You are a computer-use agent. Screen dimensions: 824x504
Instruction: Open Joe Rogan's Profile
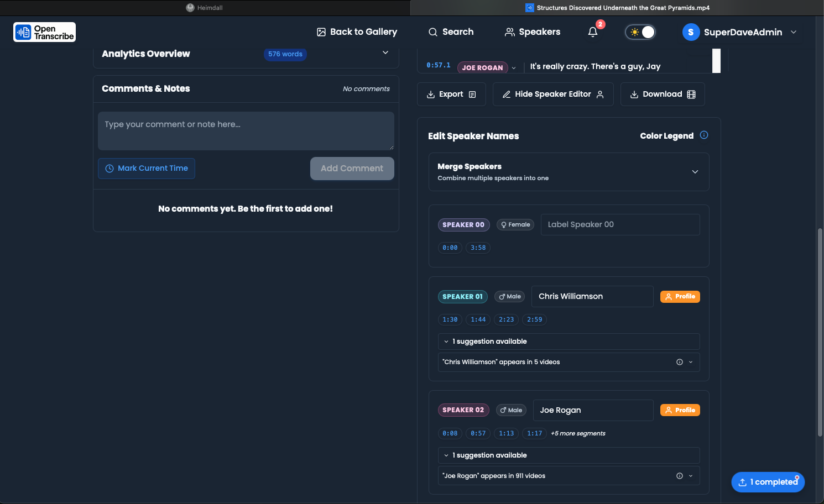[680, 411]
